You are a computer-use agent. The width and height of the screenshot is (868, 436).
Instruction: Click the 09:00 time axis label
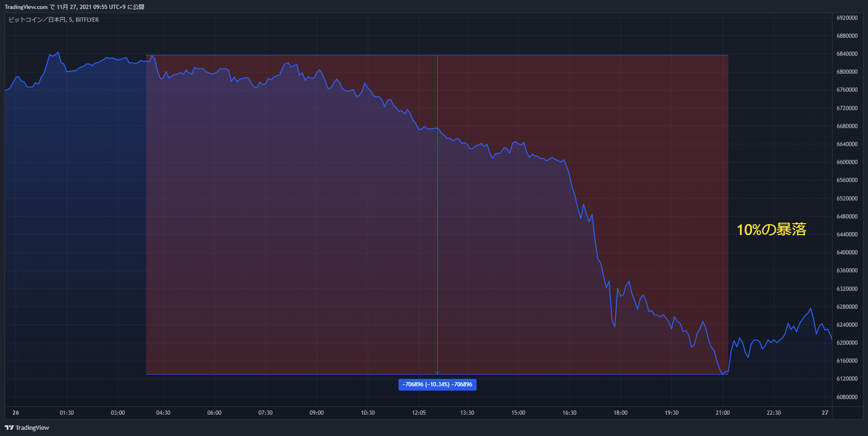[317, 413]
